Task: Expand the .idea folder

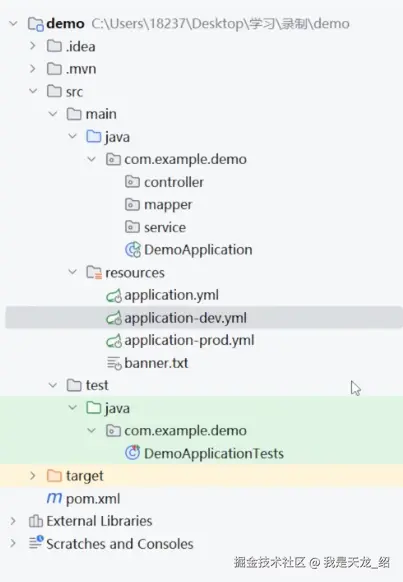Action: (33, 46)
